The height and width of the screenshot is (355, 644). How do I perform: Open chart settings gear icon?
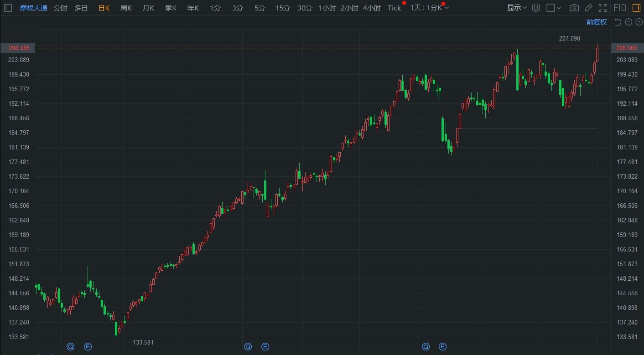click(536, 8)
